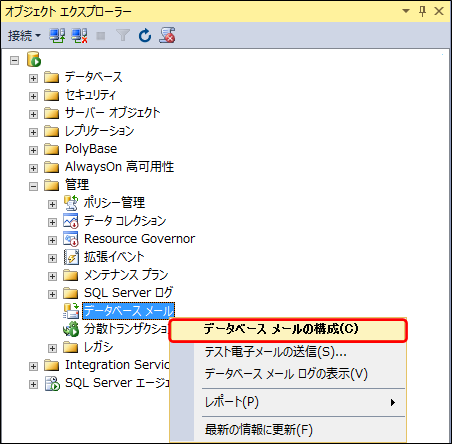Open the 接続 dropdown in toolbar
452x444 pixels.
[24, 35]
